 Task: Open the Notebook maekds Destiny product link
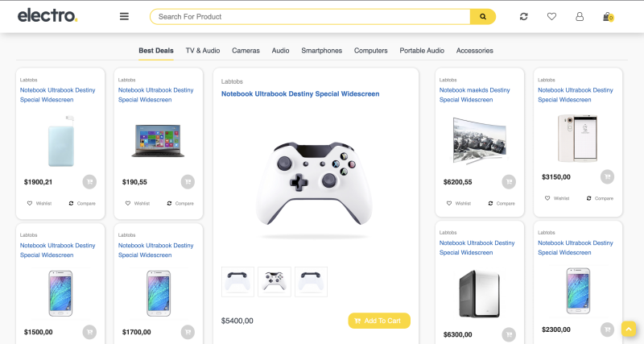click(x=474, y=95)
